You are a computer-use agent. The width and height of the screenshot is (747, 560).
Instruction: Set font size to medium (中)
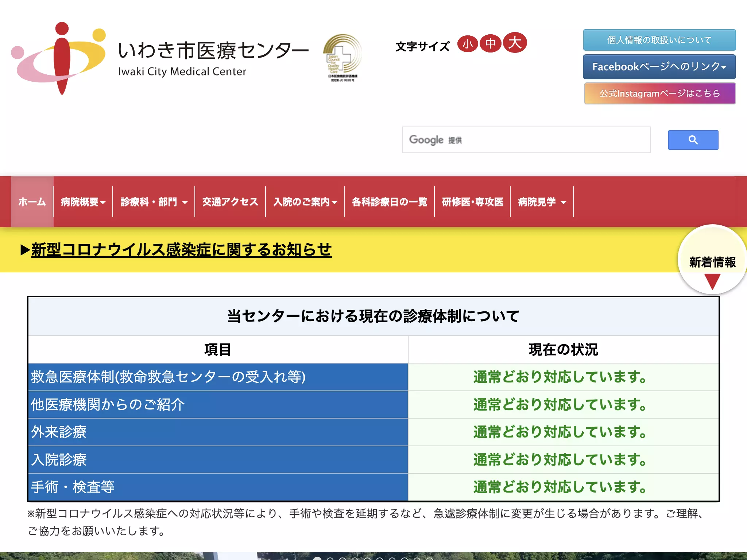click(491, 44)
